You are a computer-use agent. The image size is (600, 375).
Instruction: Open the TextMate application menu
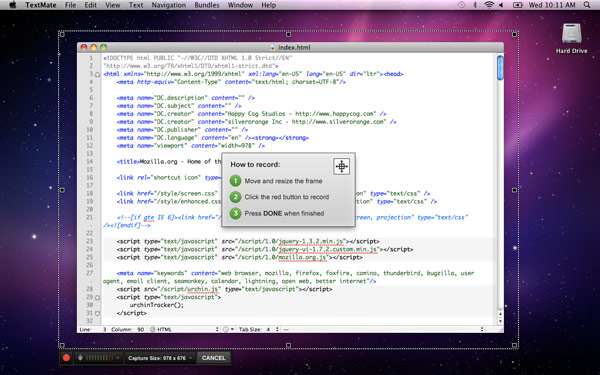pyautogui.click(x=41, y=5)
